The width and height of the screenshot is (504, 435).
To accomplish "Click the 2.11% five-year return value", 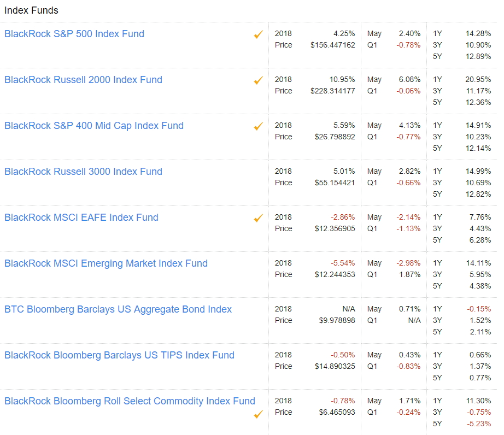I will click(480, 332).
